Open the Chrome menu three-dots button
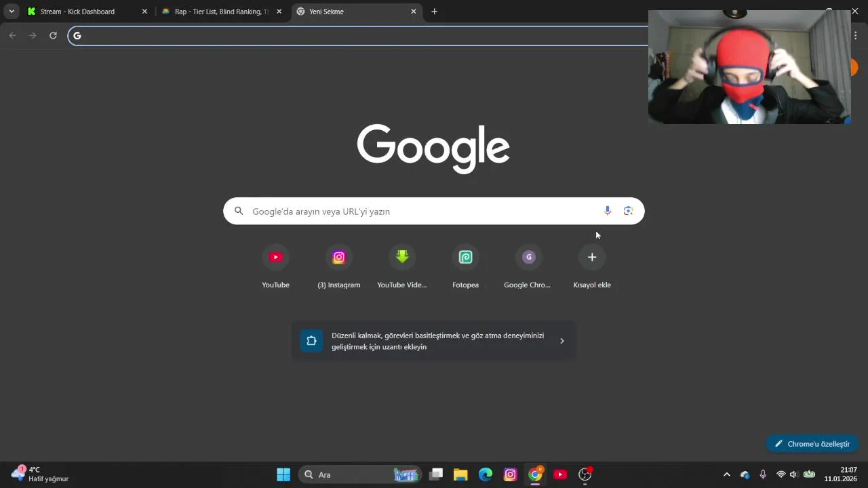868x488 pixels. click(x=856, y=35)
